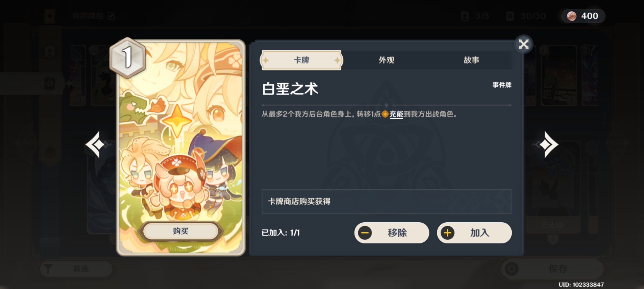This screenshot has height=289, width=644.
Task: Click the 白垩之术 card artwork
Action: (x=181, y=147)
